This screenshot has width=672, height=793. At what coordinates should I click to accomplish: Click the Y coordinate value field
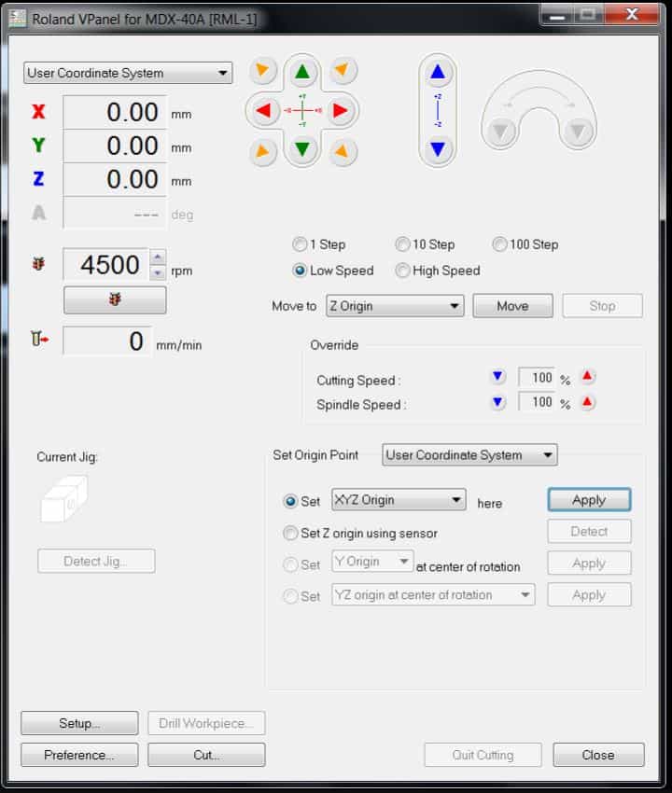pyautogui.click(x=115, y=146)
